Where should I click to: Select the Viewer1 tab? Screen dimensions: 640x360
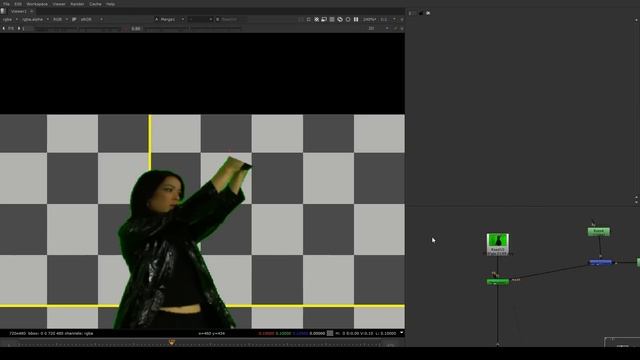pyautogui.click(x=19, y=11)
